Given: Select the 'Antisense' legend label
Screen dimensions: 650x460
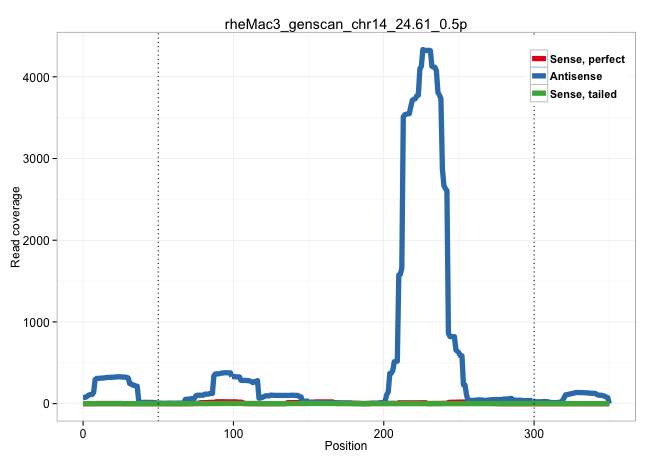Looking at the screenshot, I should click(576, 76).
